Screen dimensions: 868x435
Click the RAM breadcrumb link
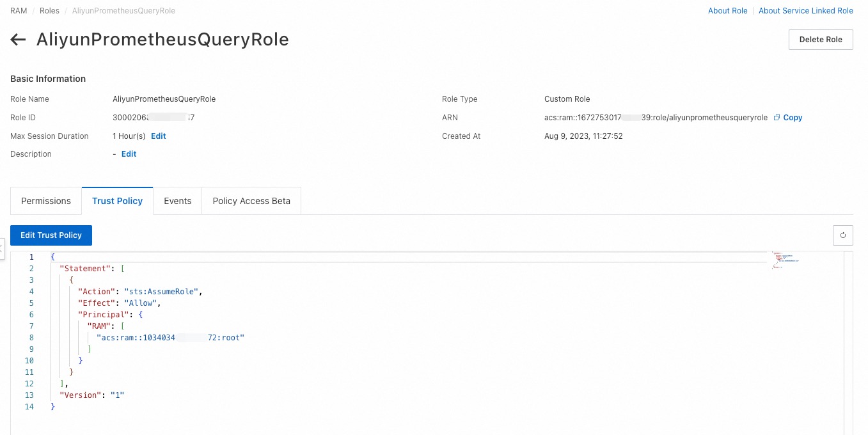pos(19,11)
